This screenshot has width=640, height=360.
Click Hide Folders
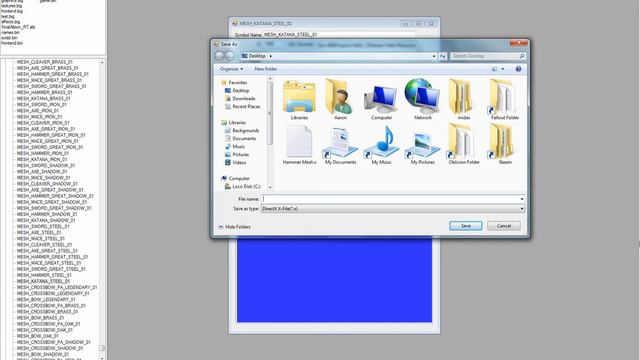pyautogui.click(x=235, y=227)
